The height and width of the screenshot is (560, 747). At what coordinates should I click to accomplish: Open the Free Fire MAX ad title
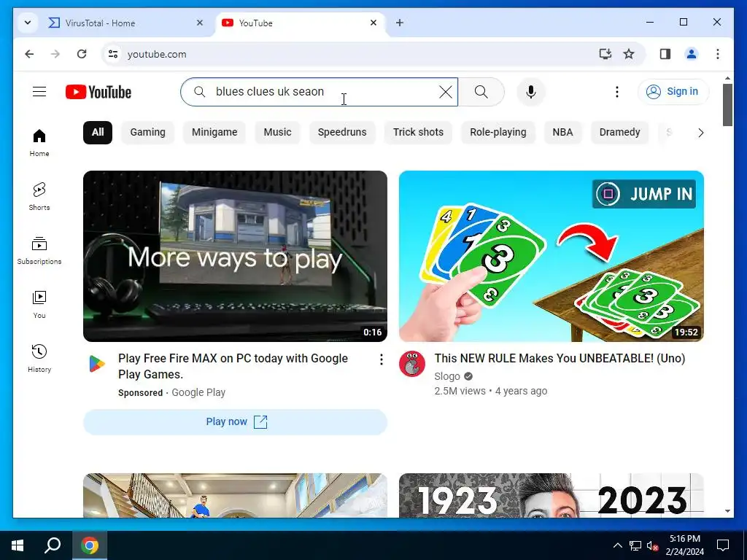coord(233,366)
